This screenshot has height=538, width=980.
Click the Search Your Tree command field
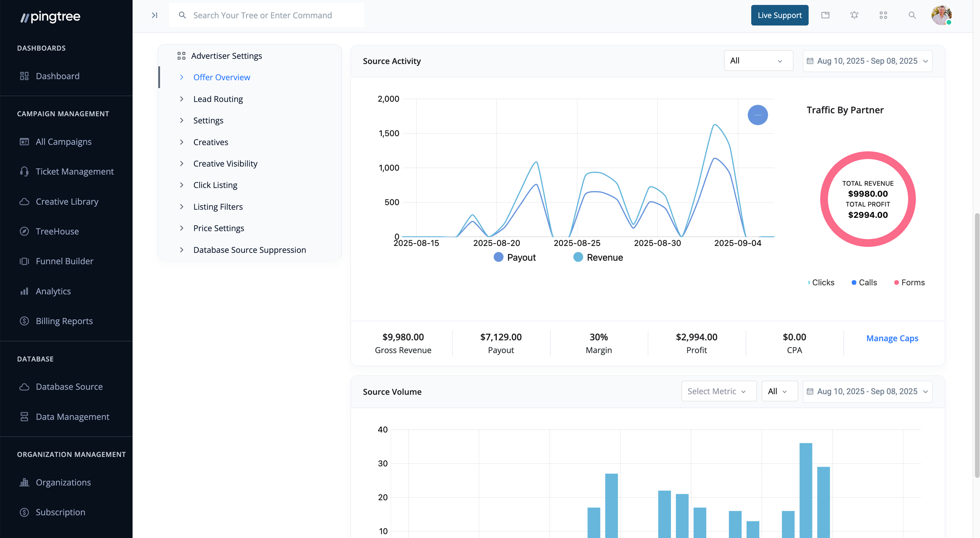click(x=266, y=15)
